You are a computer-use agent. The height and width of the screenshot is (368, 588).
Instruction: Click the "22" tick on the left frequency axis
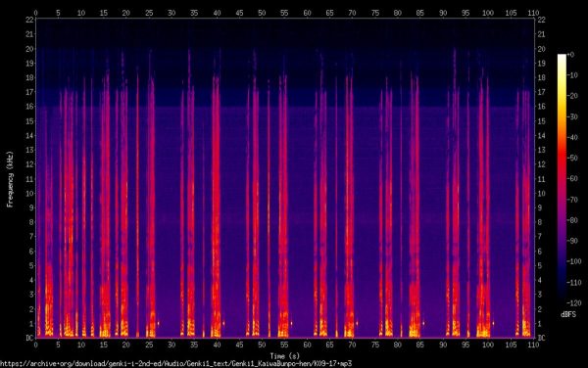pos(29,20)
